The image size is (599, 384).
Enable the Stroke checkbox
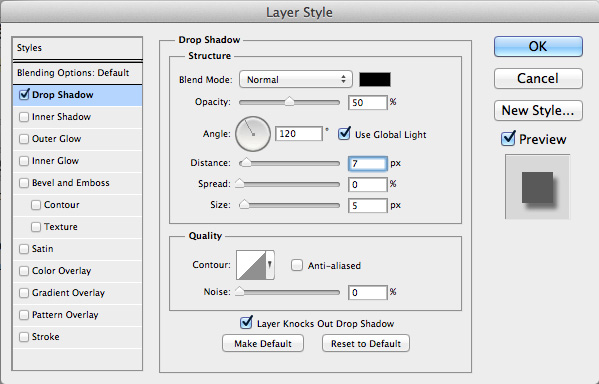point(24,337)
